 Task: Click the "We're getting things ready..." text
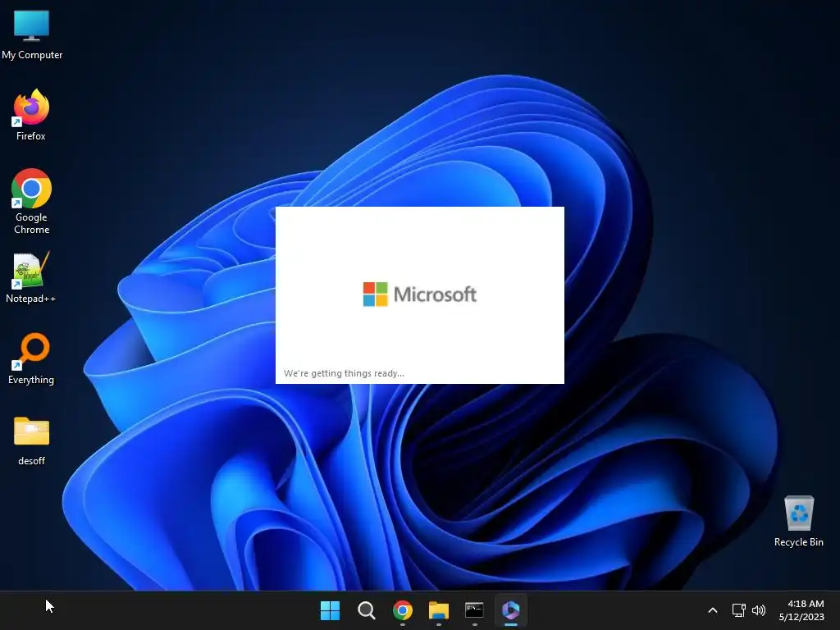344,373
